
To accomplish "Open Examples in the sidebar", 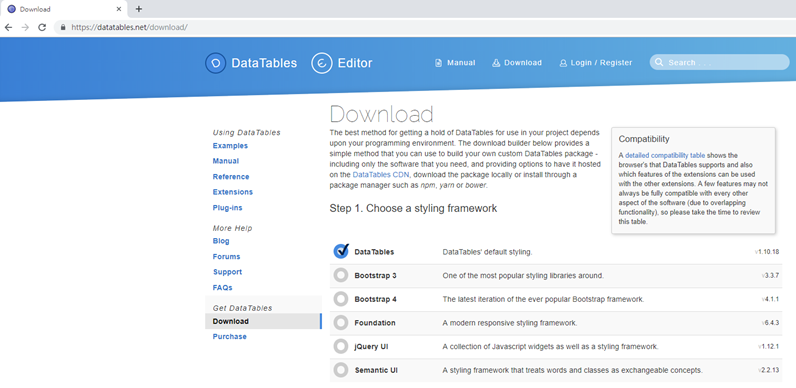I will tap(230, 146).
